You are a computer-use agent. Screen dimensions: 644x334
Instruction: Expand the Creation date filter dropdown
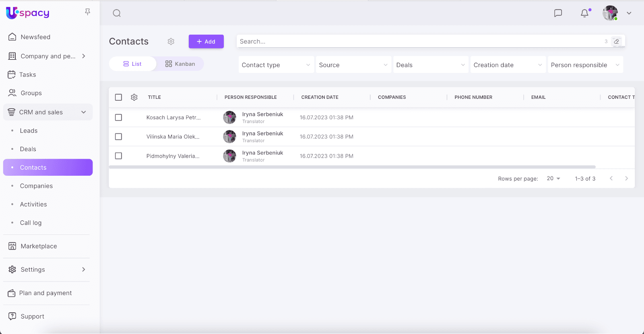[508, 65]
